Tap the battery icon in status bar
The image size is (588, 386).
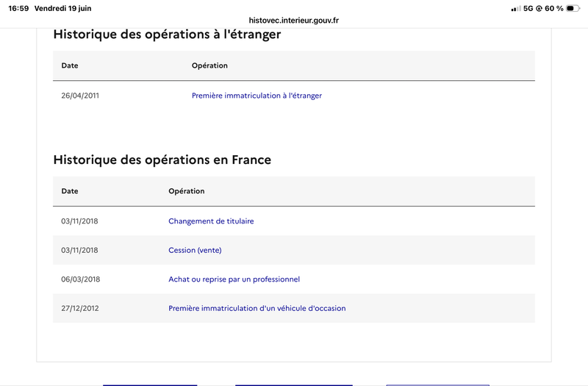573,8
